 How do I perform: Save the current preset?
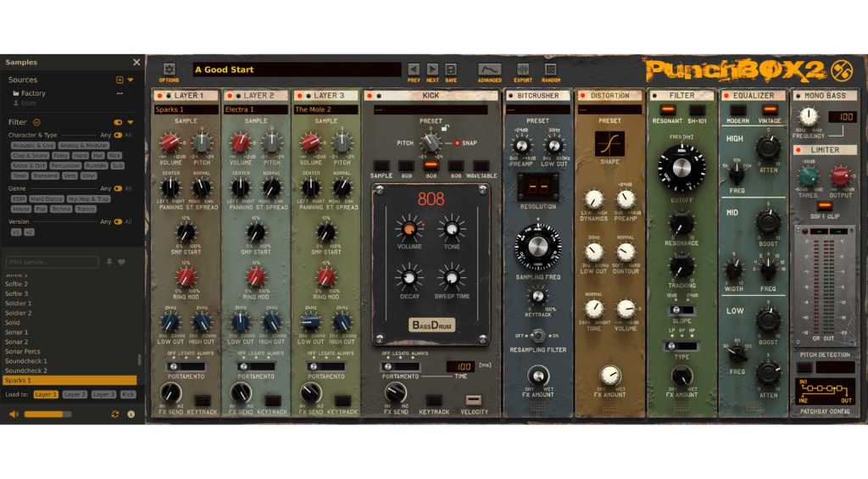451,70
